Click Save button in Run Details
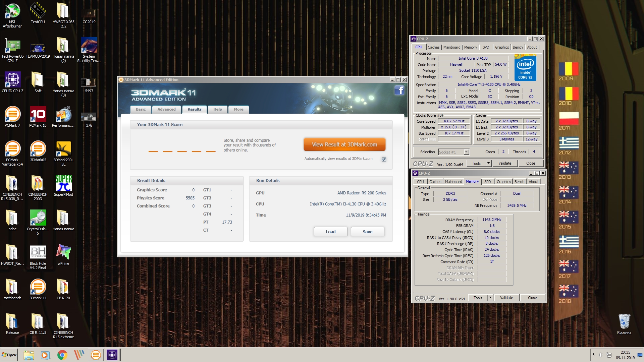644x362 pixels. click(x=367, y=232)
